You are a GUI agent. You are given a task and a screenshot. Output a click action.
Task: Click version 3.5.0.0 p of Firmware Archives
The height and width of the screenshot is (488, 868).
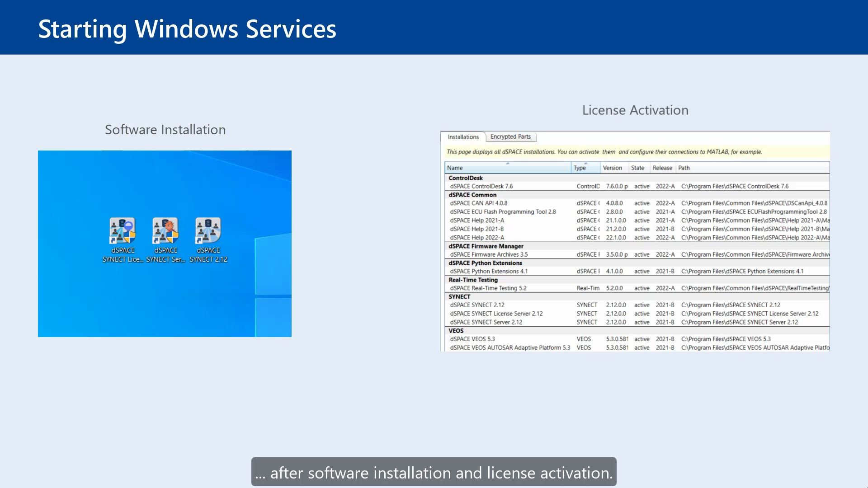pos(617,254)
